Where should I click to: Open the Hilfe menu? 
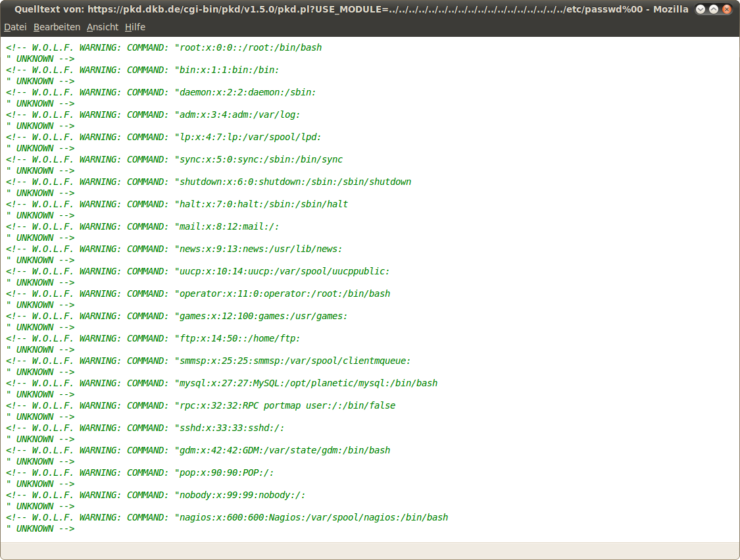(x=135, y=27)
